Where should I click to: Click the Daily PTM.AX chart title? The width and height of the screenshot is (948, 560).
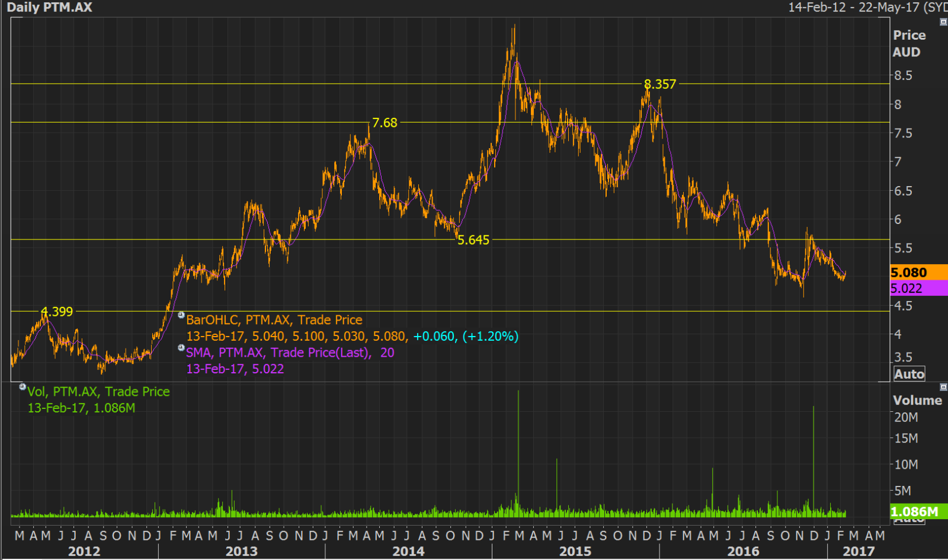click(x=50, y=7)
